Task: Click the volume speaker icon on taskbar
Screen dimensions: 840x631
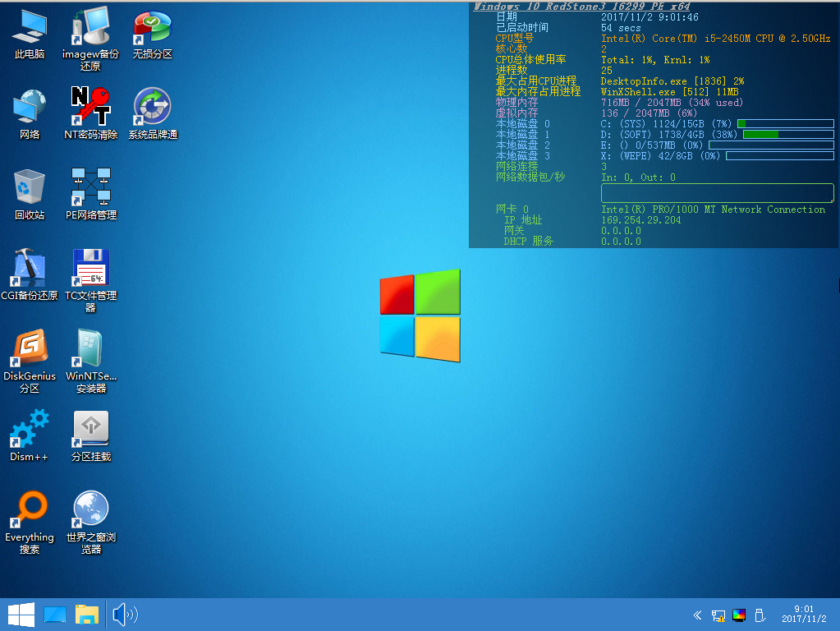Action: pyautogui.click(x=125, y=615)
